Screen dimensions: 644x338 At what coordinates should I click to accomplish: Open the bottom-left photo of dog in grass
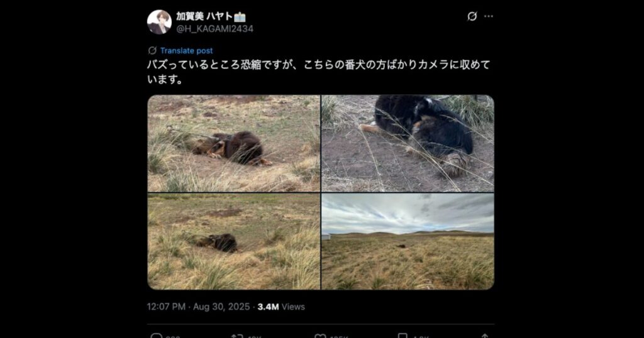pyautogui.click(x=234, y=242)
